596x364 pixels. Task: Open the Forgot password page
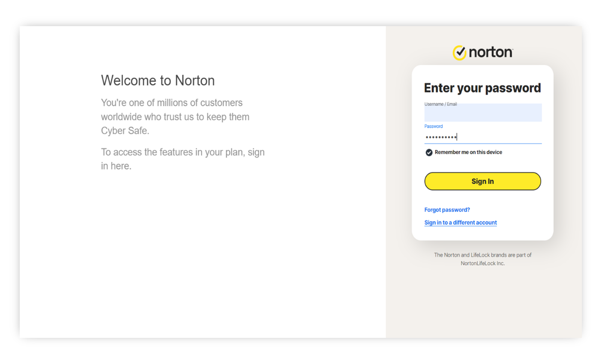tap(447, 210)
